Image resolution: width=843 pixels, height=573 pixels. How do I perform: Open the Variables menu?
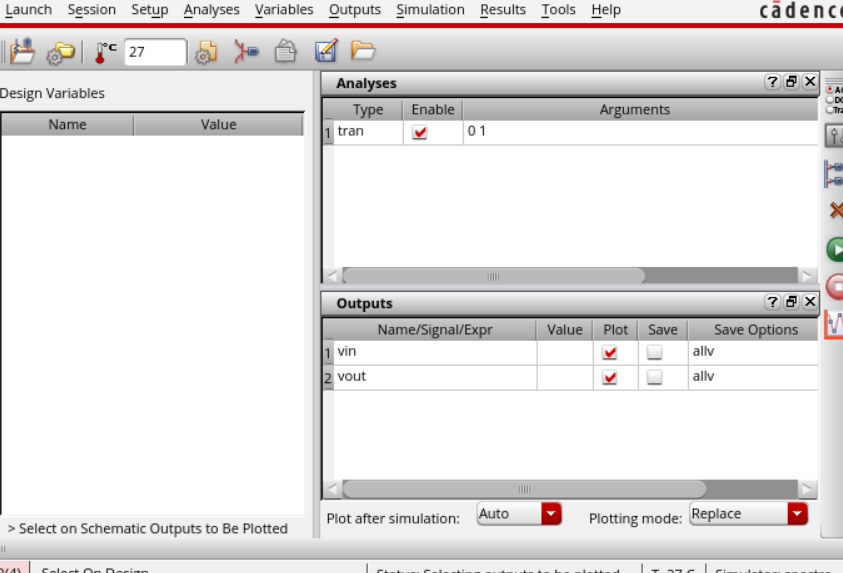284,10
